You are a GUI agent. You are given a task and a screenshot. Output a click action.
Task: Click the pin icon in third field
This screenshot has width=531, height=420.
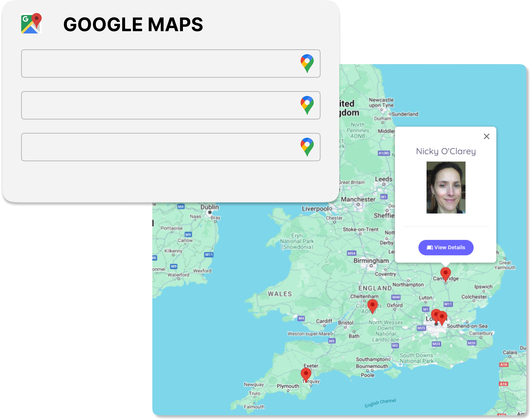[x=307, y=147]
